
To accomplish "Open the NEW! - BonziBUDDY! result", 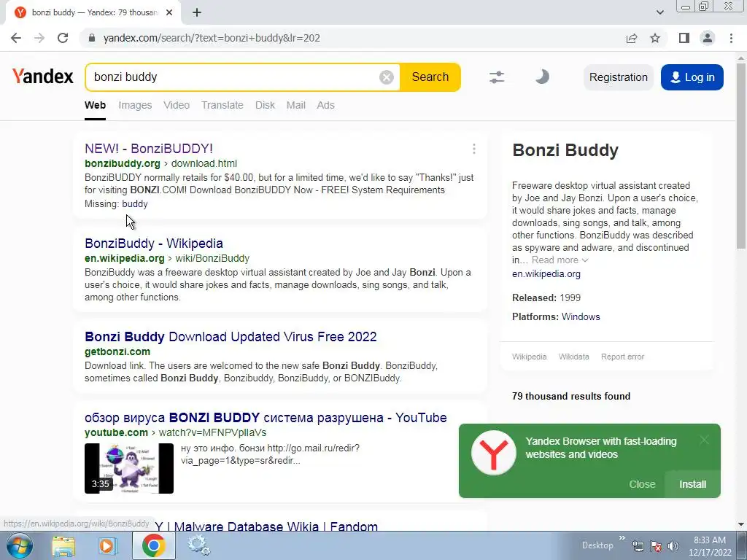I will coord(149,149).
